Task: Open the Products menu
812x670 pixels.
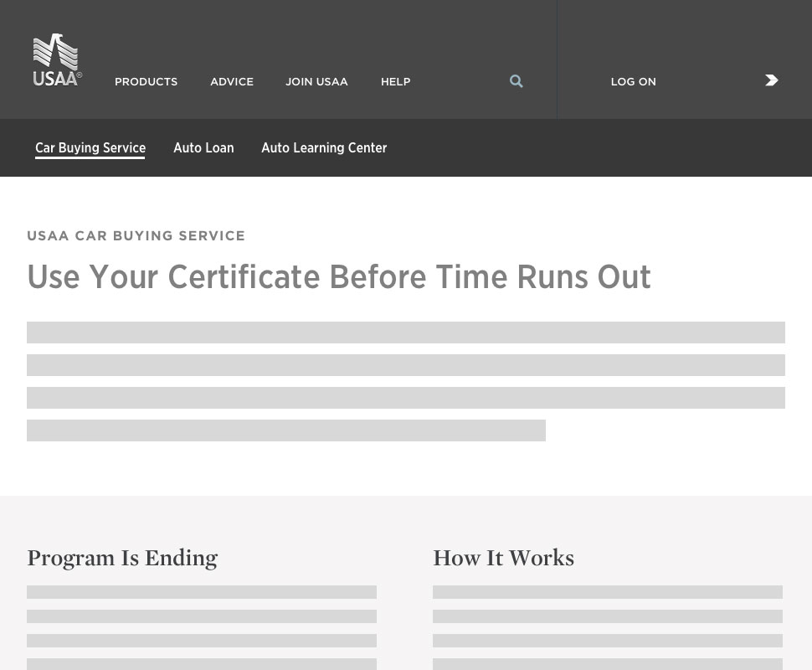Action: (146, 82)
